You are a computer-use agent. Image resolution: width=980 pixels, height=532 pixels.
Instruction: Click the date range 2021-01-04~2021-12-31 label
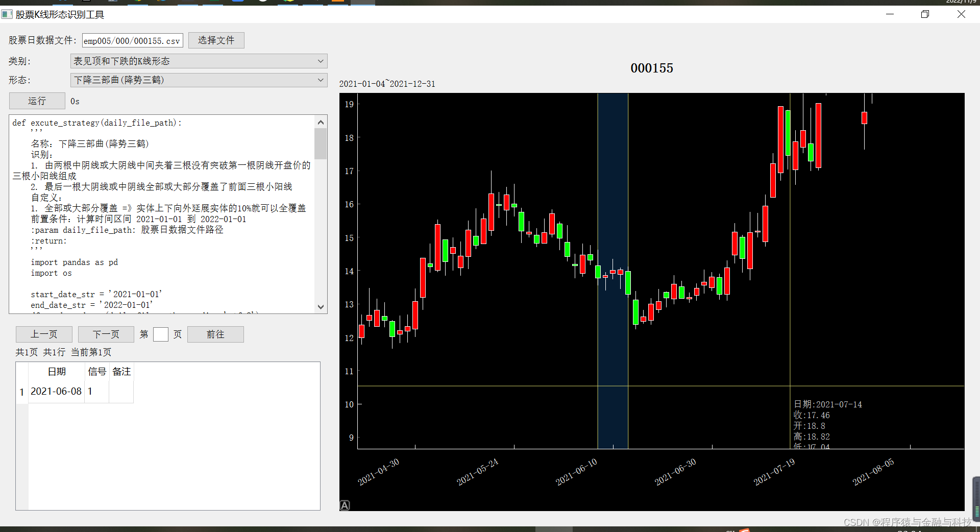(x=387, y=84)
